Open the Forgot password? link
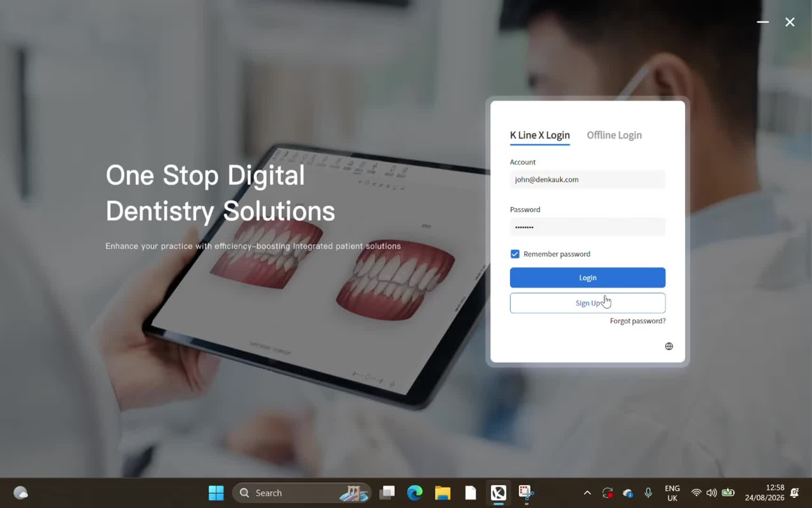Screen dimensions: 812x508 [x=638, y=321]
